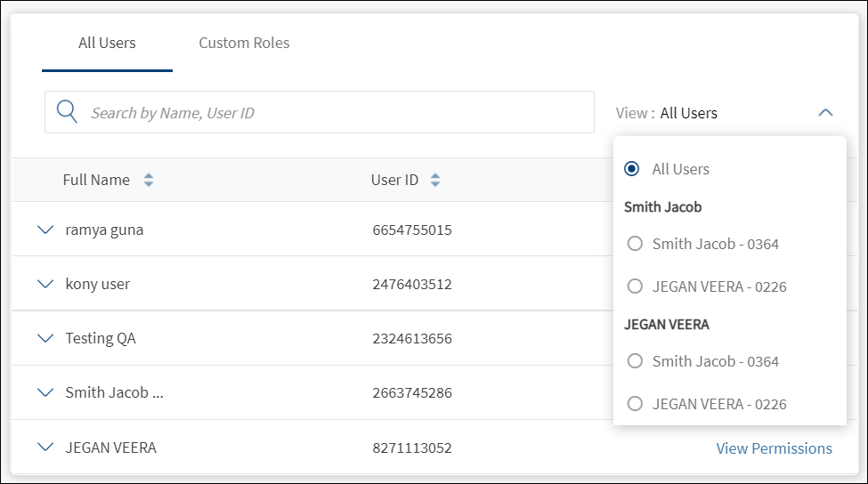Collapse the View dropdown chevron
Viewport: 868px width, 484px height.
825,113
